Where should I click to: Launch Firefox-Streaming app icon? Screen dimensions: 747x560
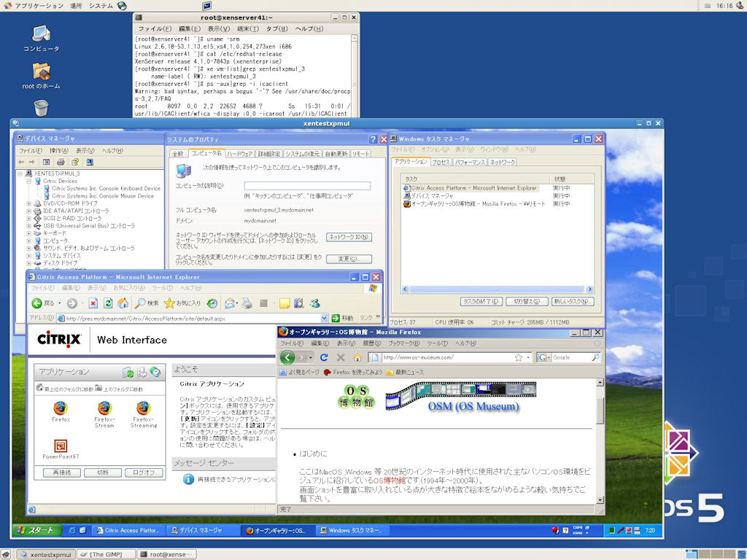[x=144, y=408]
